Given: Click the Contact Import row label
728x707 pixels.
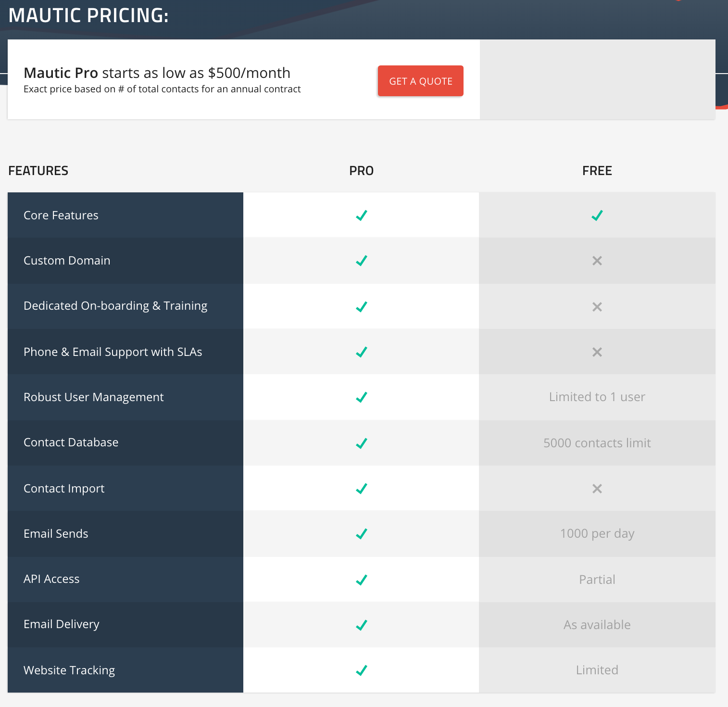Looking at the screenshot, I should [64, 489].
